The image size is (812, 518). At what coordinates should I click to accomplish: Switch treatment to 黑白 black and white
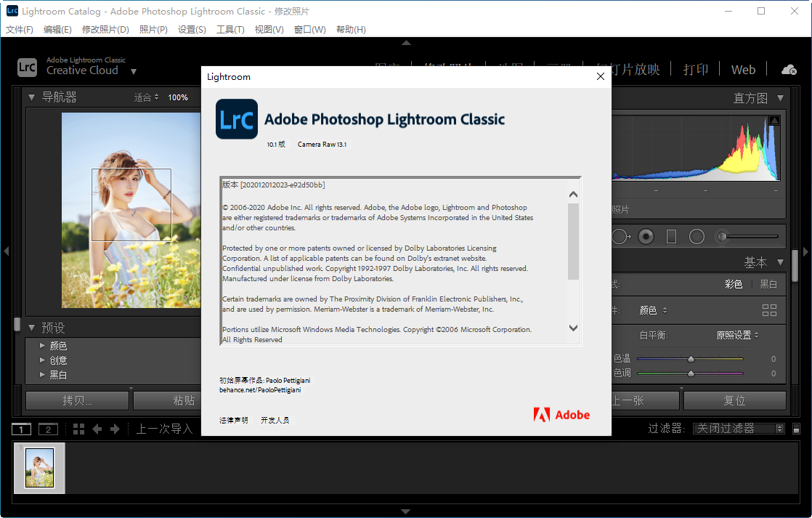click(768, 284)
